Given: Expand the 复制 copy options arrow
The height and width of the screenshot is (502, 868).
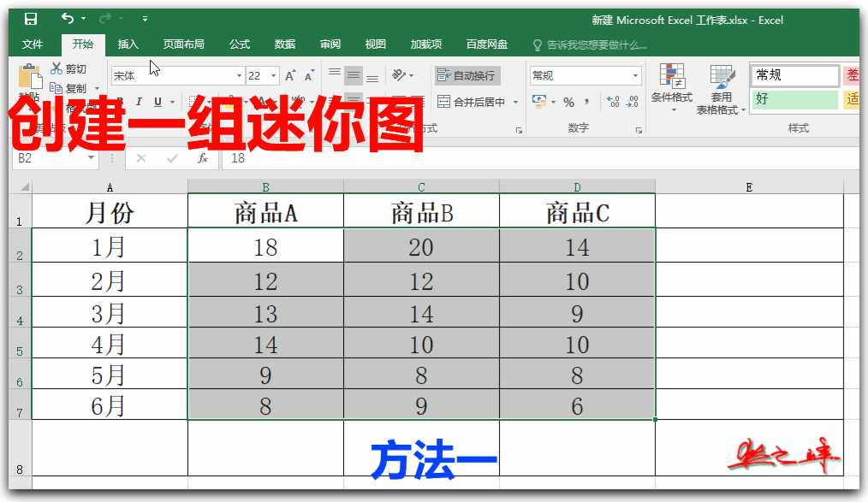Looking at the screenshot, I should click(97, 88).
